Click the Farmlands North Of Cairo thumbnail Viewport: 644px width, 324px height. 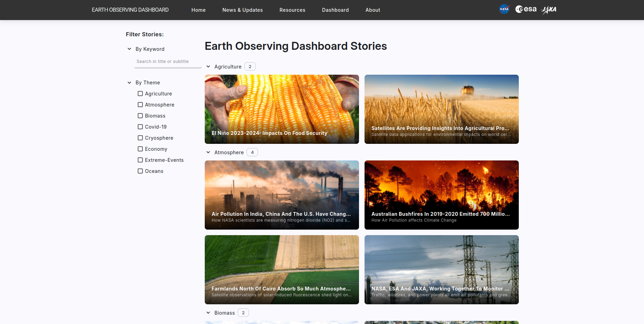point(282,270)
